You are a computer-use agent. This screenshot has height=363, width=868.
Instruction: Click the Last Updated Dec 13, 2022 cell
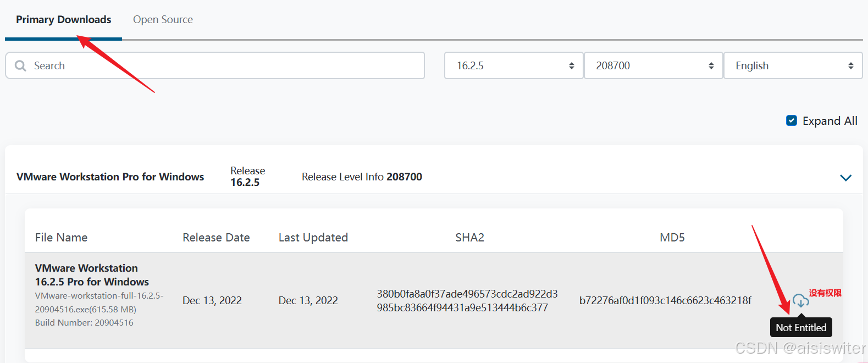tap(308, 300)
